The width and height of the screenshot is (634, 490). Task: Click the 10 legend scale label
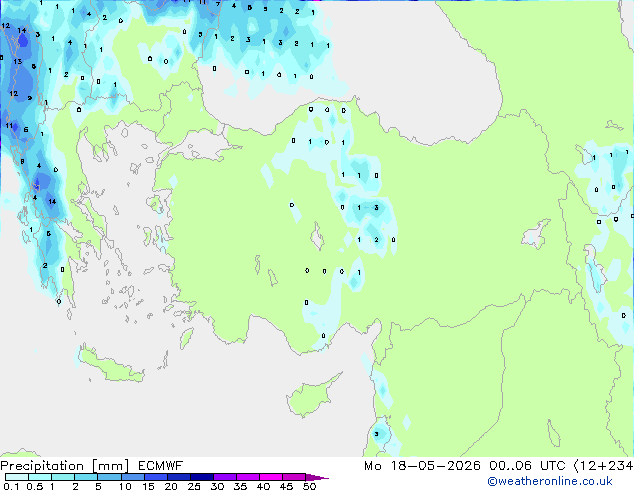[125, 486]
